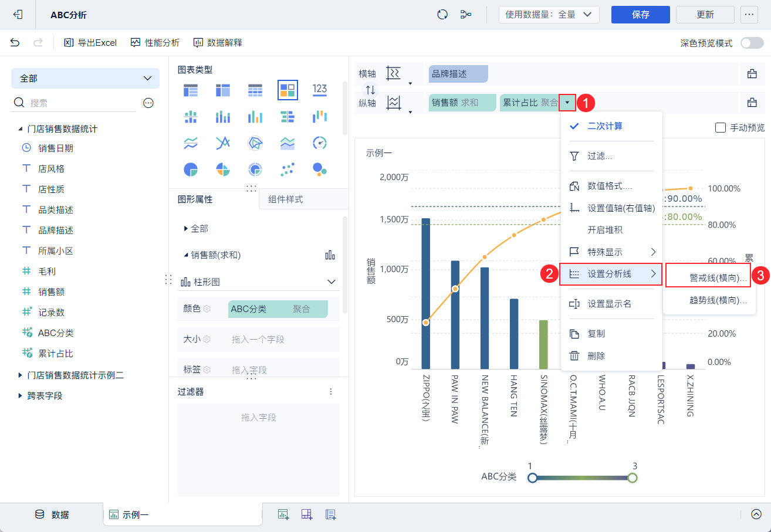Open the 设置分析线 submenu
Image resolution: width=771 pixels, height=532 pixels.
point(611,273)
